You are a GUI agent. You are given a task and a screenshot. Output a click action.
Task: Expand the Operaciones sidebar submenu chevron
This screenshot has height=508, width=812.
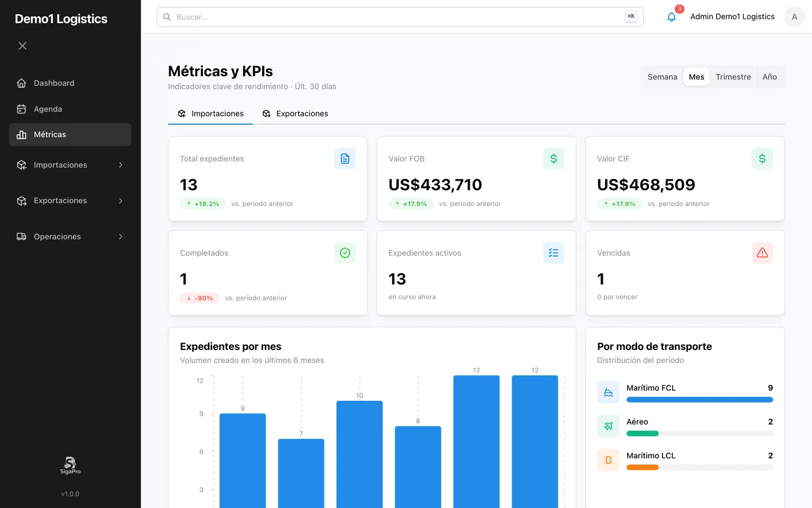(x=121, y=237)
